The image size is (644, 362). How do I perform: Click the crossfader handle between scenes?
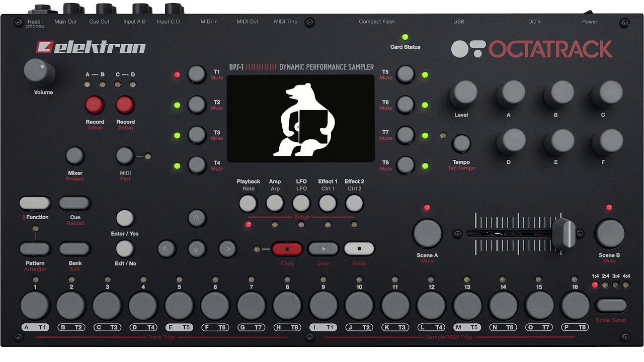[564, 233]
